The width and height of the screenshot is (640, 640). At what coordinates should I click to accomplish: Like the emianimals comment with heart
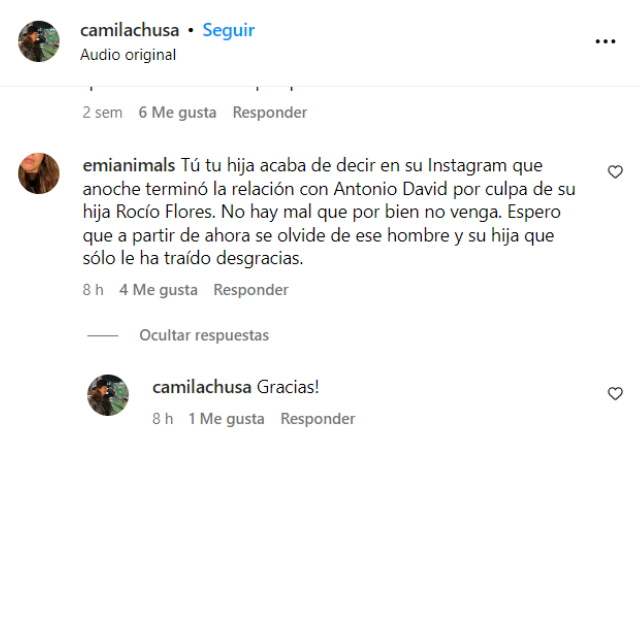[615, 172]
